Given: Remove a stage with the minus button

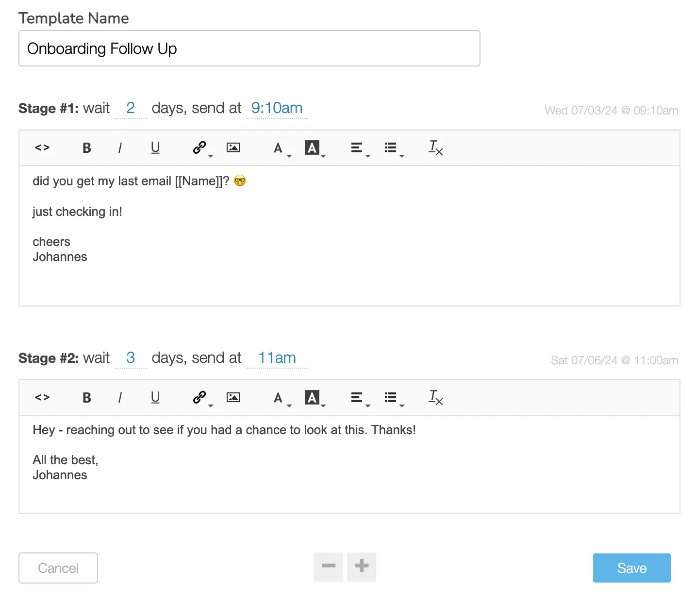Looking at the screenshot, I should [329, 567].
